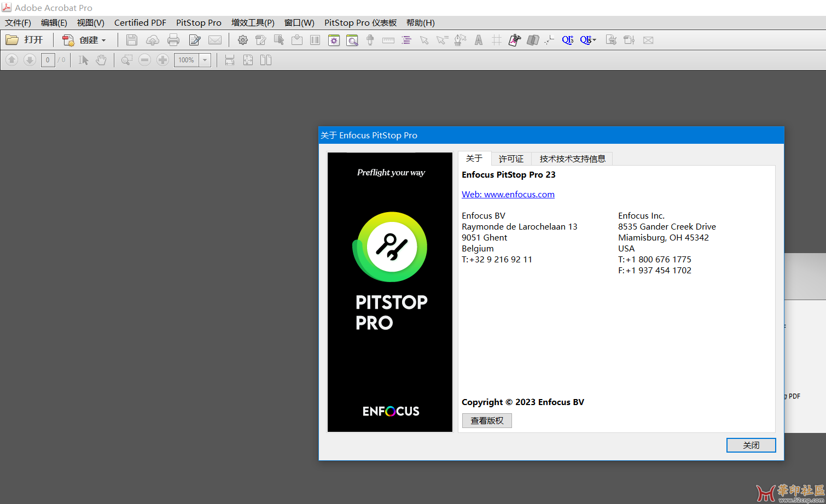Click the inbox tray icon in toolbar
Image resolution: width=826 pixels, height=504 pixels.
coord(297,40)
